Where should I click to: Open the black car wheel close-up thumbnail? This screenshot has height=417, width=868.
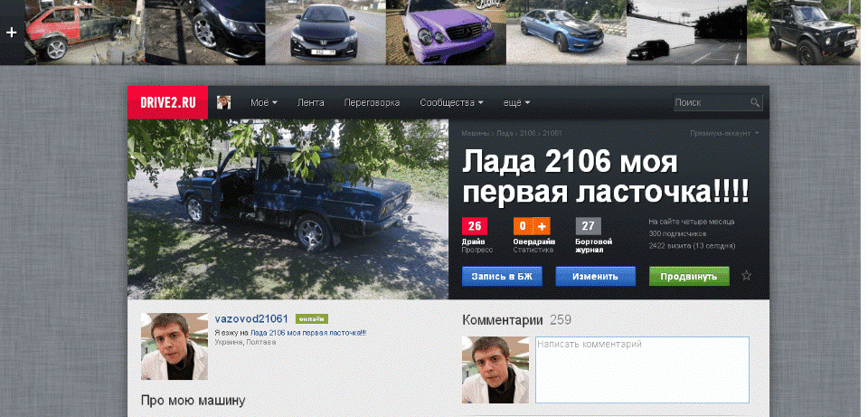coord(205,33)
